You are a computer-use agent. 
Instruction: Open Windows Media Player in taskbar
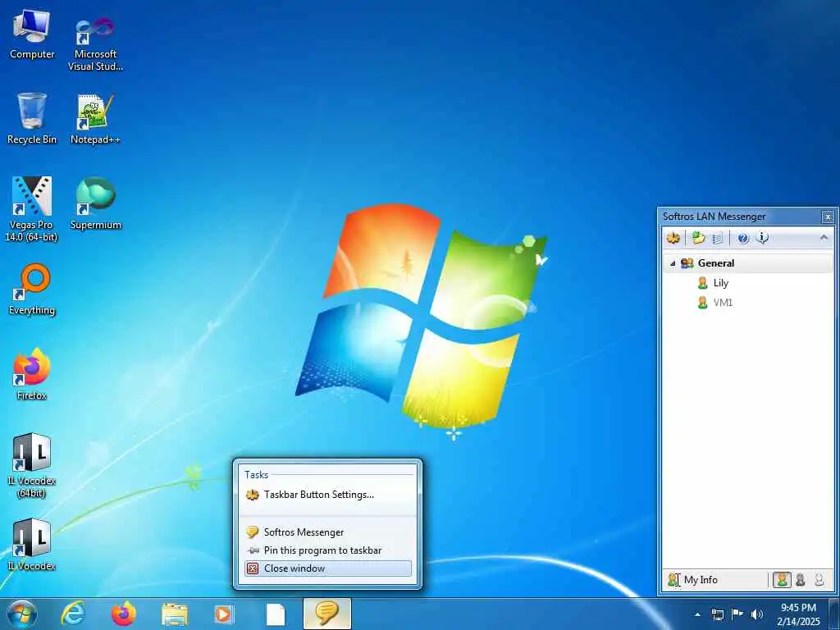click(224, 614)
